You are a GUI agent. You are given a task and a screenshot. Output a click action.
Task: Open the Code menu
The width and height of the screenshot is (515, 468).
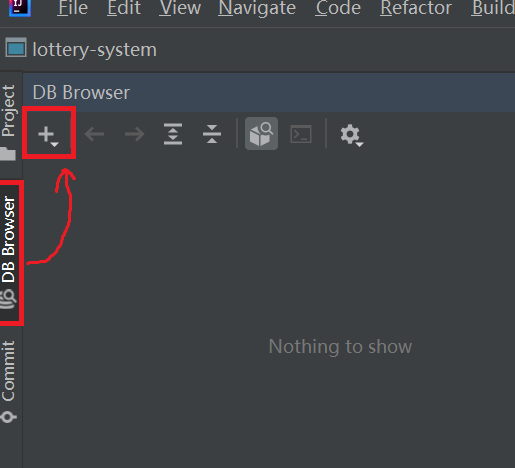pyautogui.click(x=338, y=8)
